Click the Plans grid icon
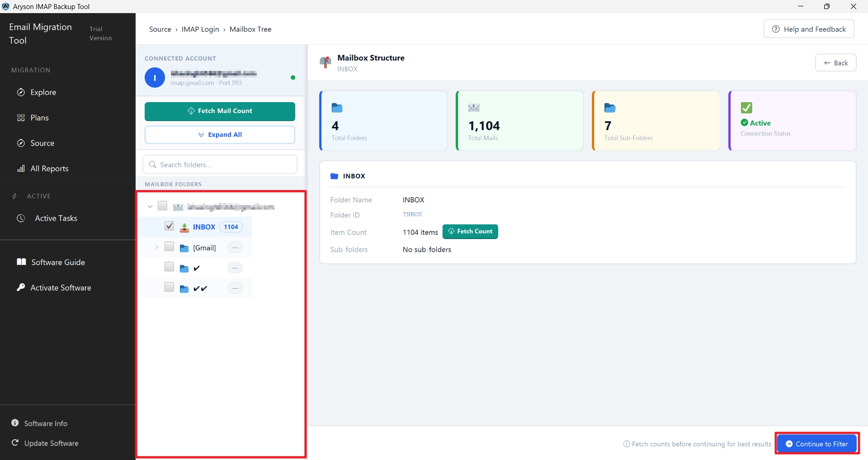868x460 pixels. pos(21,118)
